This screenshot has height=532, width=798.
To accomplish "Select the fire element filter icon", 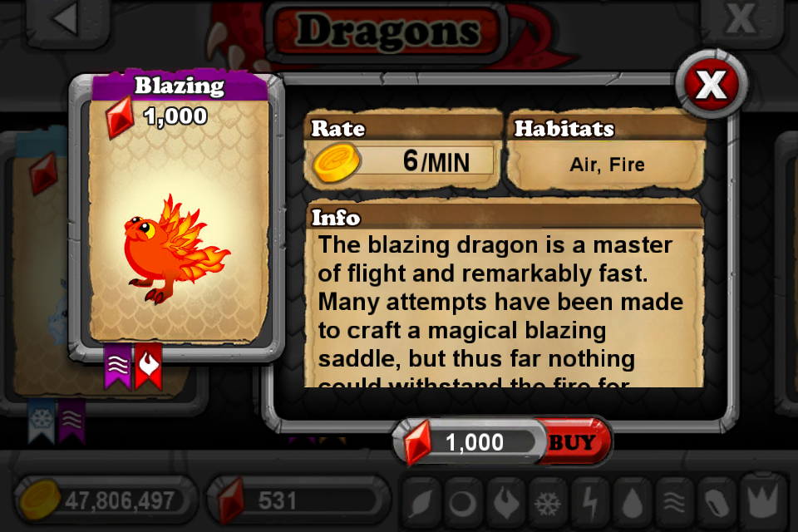I will pyautogui.click(x=505, y=501).
